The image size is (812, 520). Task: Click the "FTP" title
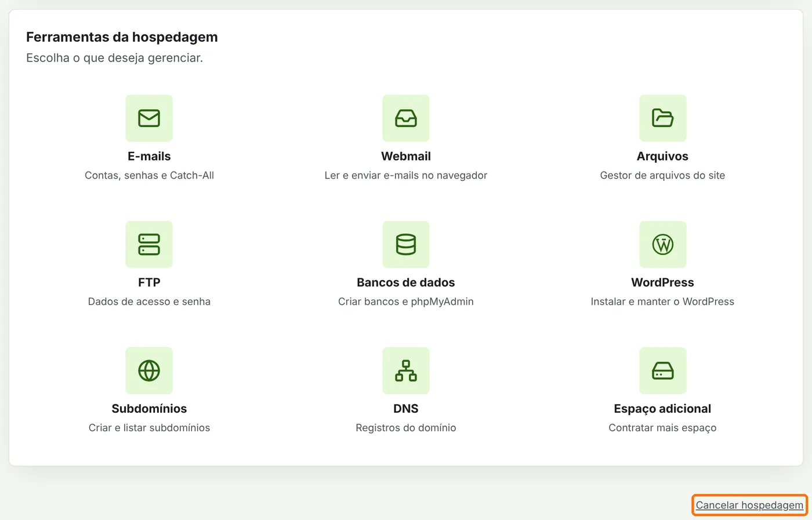tap(149, 282)
